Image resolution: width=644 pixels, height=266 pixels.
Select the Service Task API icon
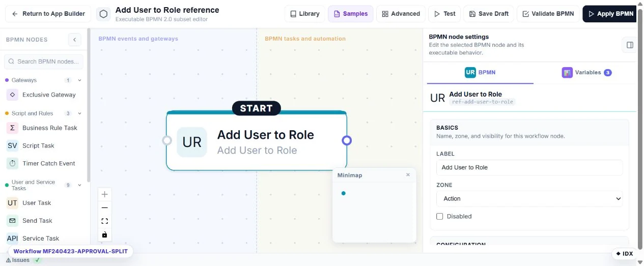point(12,238)
